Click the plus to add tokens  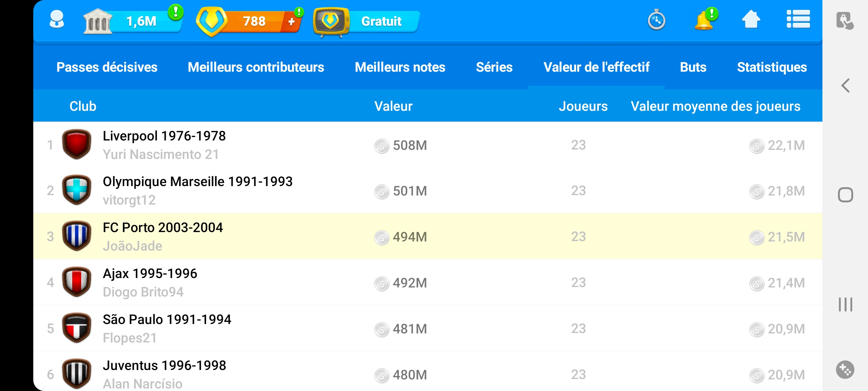click(292, 22)
